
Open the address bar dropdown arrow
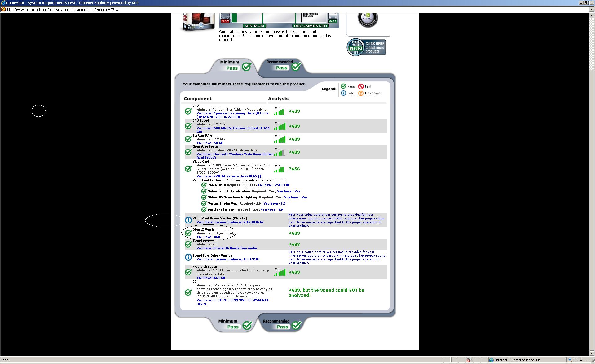point(592,10)
